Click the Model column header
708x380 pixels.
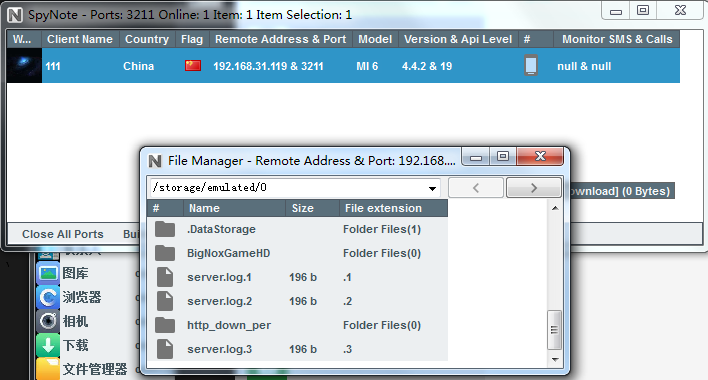[375, 39]
